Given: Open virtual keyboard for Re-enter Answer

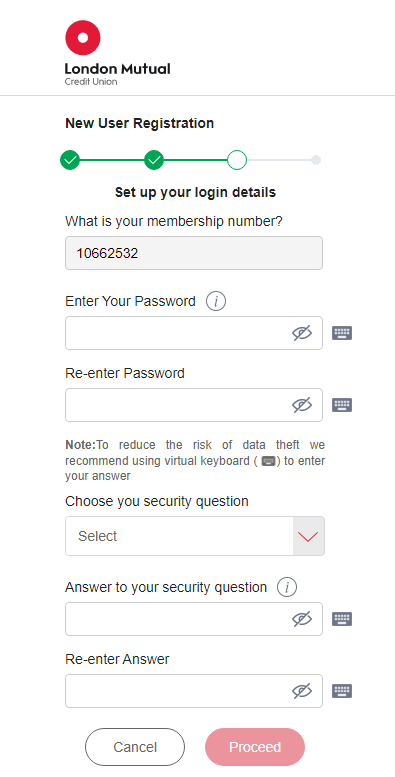Looking at the screenshot, I should tap(342, 691).
